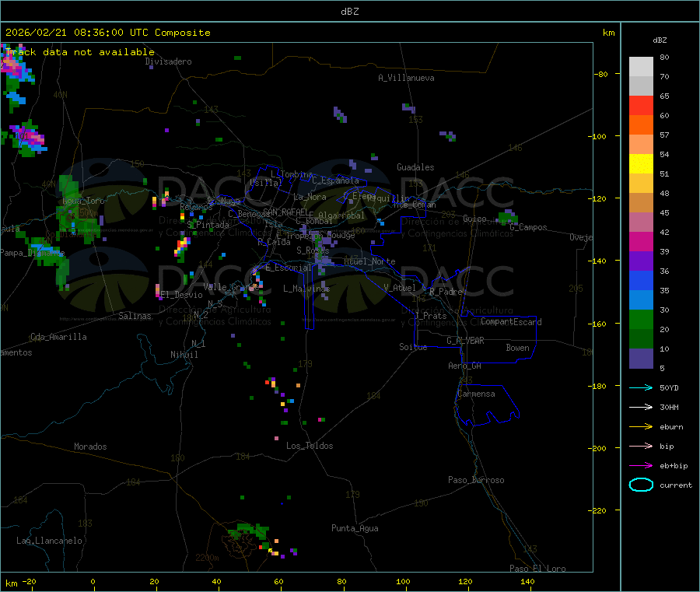Click the '2026/02/21 08:36:00 UTC Composite' timestamp
The width and height of the screenshot is (700, 592).
click(108, 33)
